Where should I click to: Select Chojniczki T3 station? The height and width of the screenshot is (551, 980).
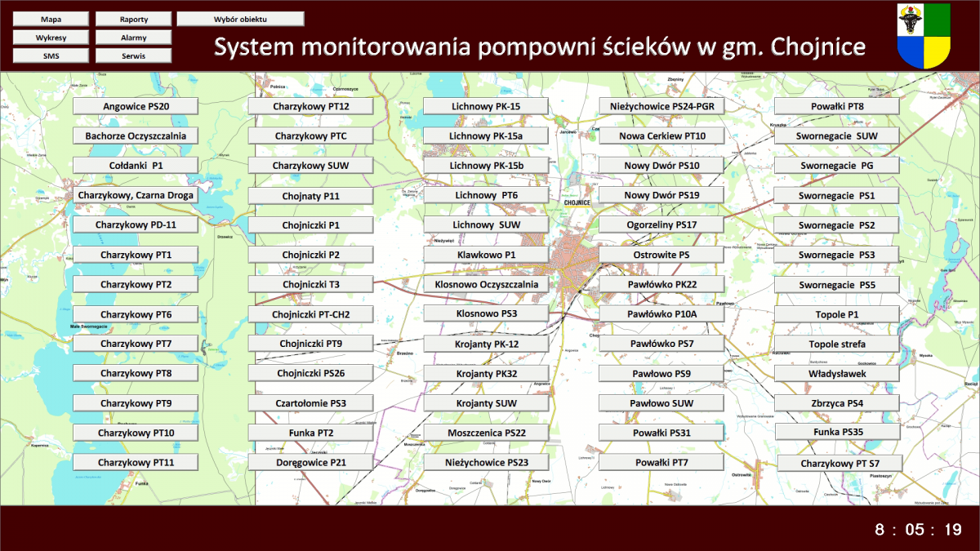[311, 284]
